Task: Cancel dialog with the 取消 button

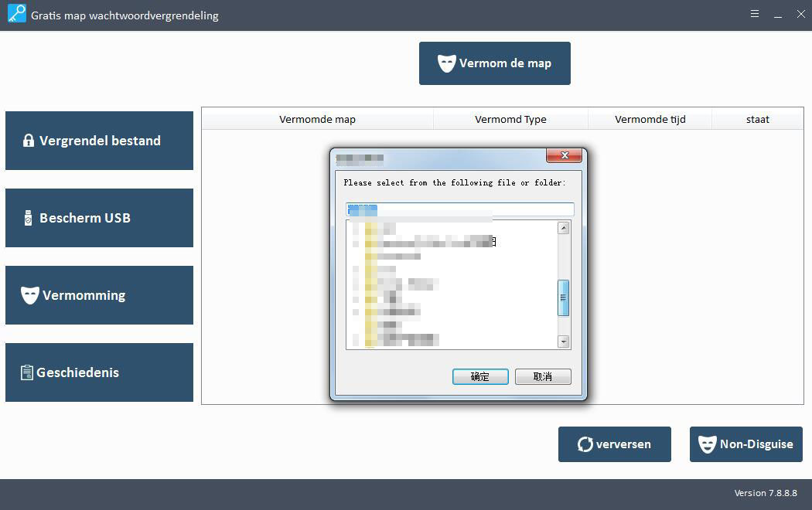Action: coord(543,376)
